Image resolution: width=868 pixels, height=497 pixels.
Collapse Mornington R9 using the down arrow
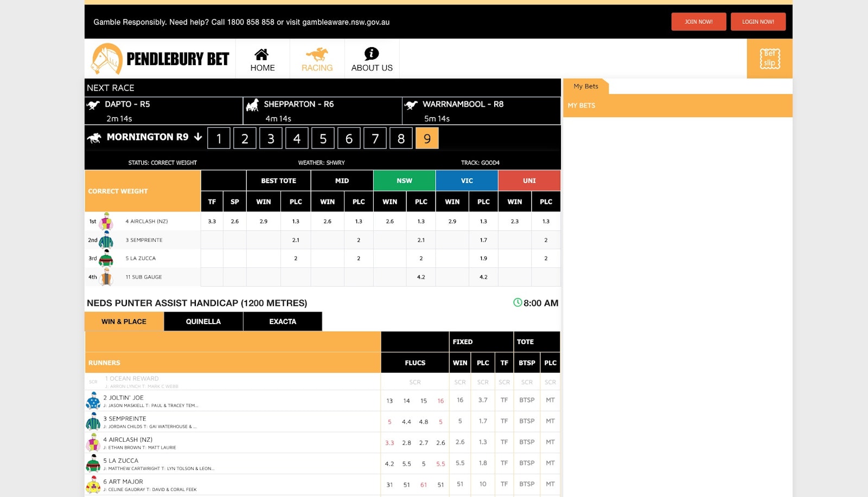198,137
